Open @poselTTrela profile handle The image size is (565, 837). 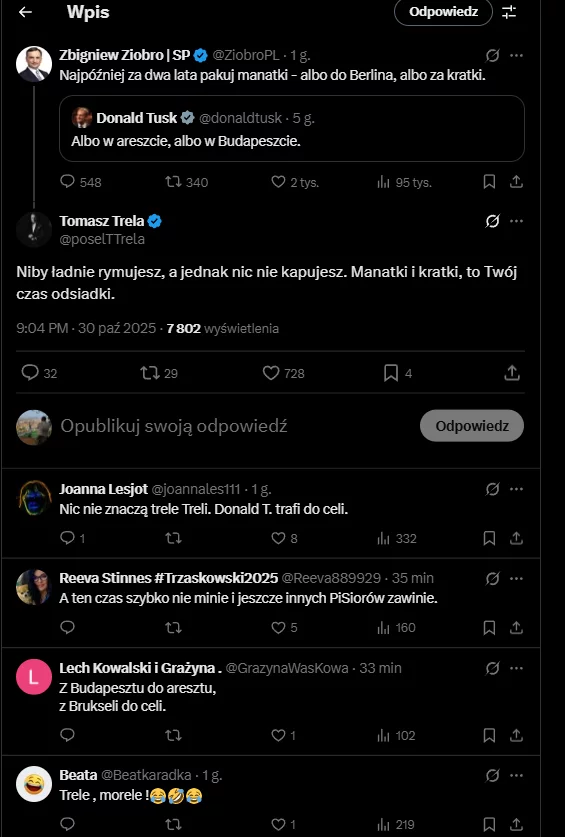tap(102, 239)
